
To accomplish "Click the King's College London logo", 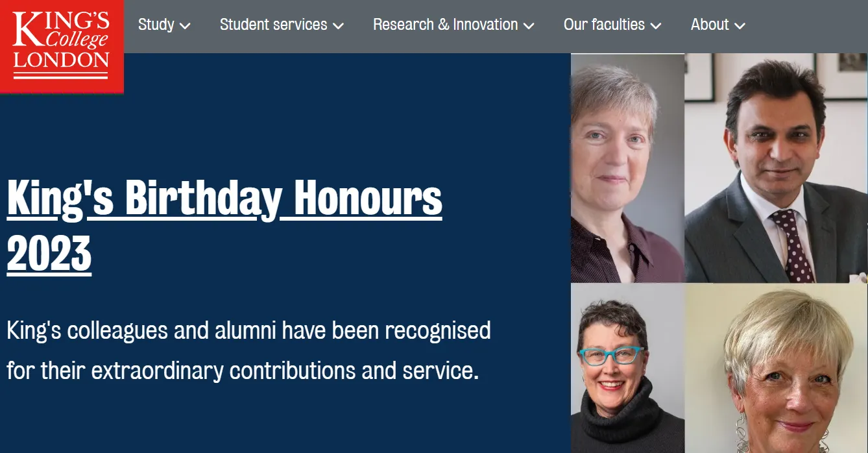I will pos(62,45).
